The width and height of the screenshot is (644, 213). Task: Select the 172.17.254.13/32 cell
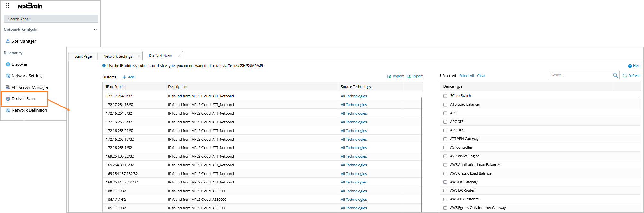pyautogui.click(x=120, y=105)
